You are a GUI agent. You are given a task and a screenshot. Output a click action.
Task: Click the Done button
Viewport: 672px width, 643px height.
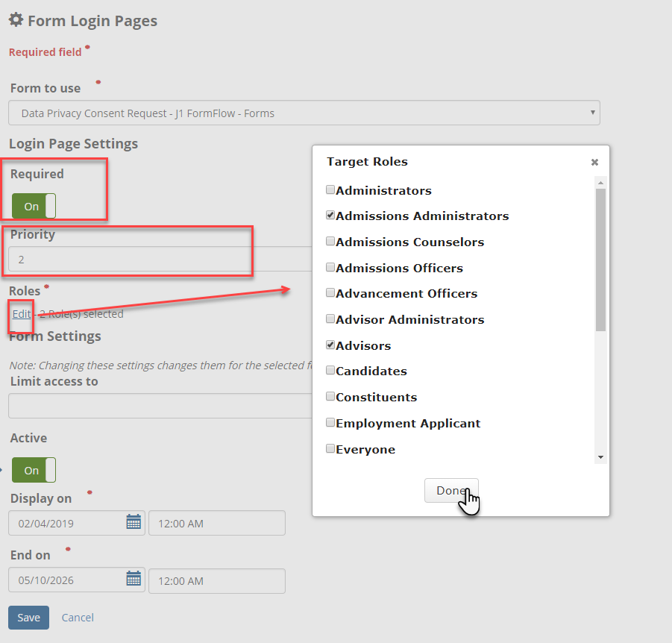pos(451,490)
